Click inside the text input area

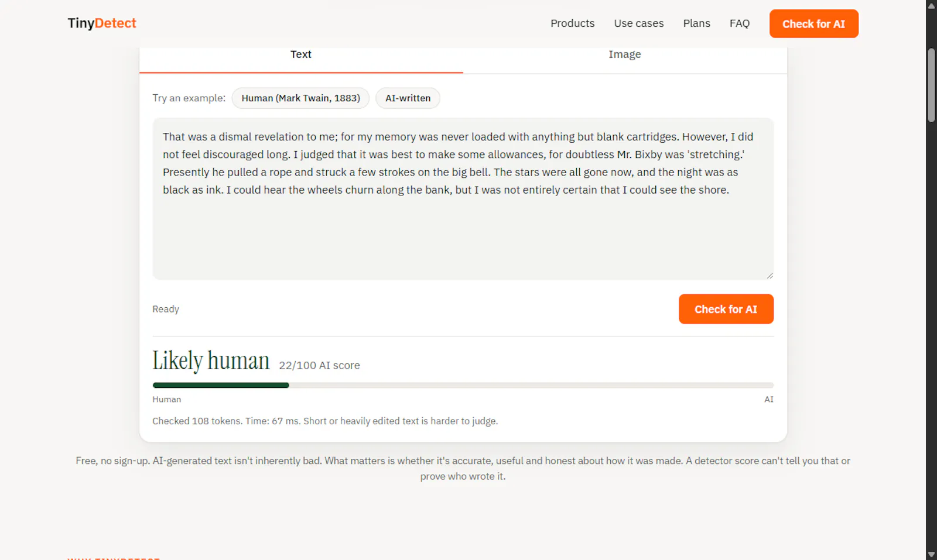pyautogui.click(x=463, y=199)
